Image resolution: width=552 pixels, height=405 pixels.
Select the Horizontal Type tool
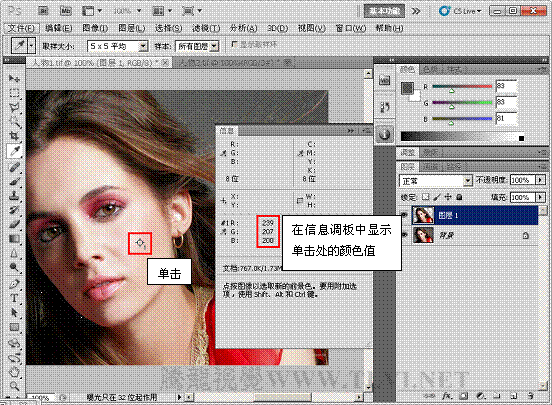click(x=14, y=298)
